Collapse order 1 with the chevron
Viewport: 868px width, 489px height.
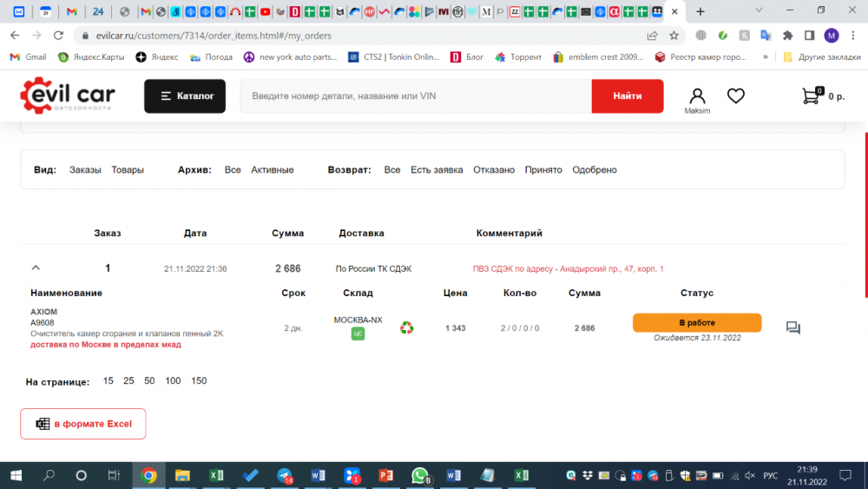(36, 268)
